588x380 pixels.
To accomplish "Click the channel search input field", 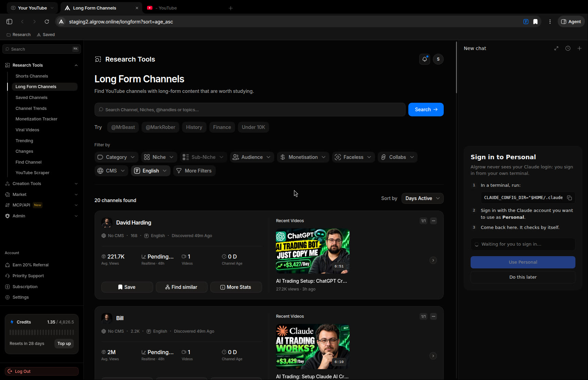I will tap(250, 110).
